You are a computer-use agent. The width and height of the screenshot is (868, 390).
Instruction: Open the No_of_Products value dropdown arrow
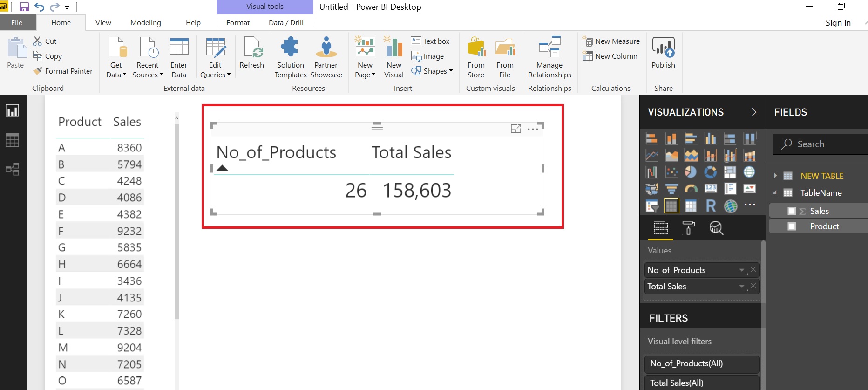point(742,270)
